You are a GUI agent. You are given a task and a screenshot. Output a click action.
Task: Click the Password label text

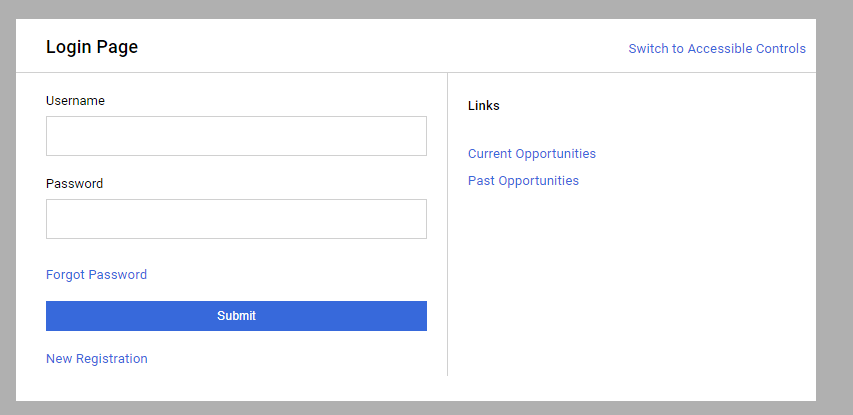(x=74, y=184)
